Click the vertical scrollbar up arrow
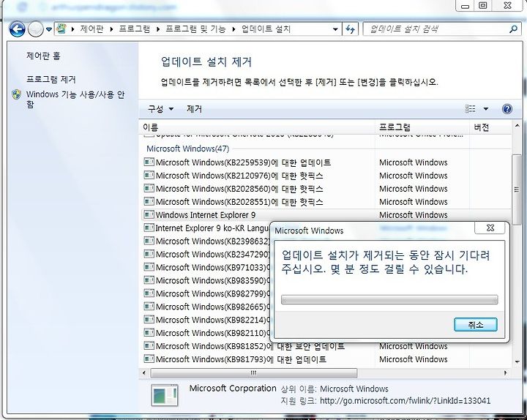 (517, 126)
